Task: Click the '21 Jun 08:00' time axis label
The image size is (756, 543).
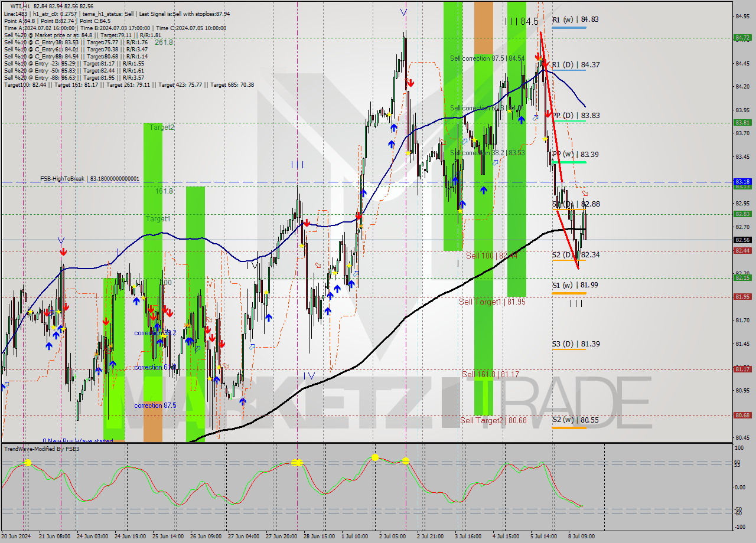Action: [x=54, y=537]
